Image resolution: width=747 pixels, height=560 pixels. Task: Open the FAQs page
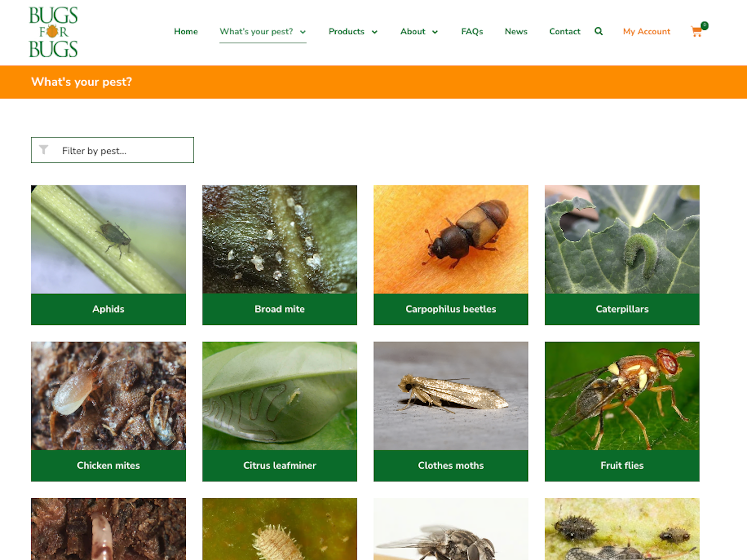tap(472, 31)
